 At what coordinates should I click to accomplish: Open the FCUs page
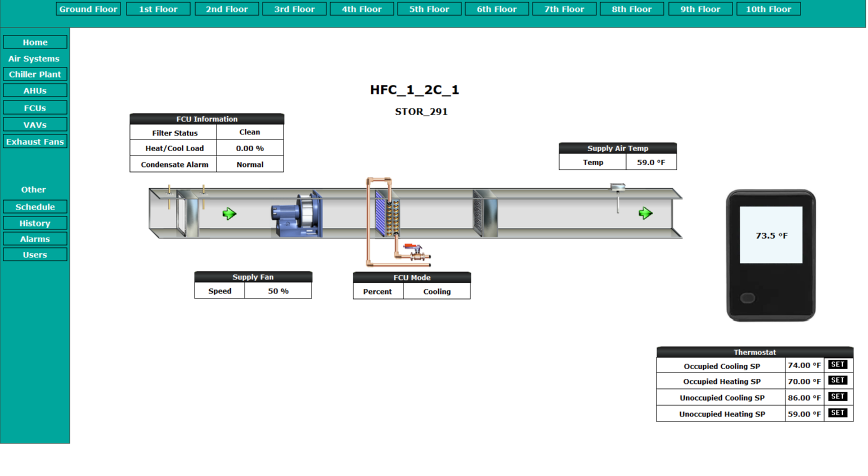point(35,108)
